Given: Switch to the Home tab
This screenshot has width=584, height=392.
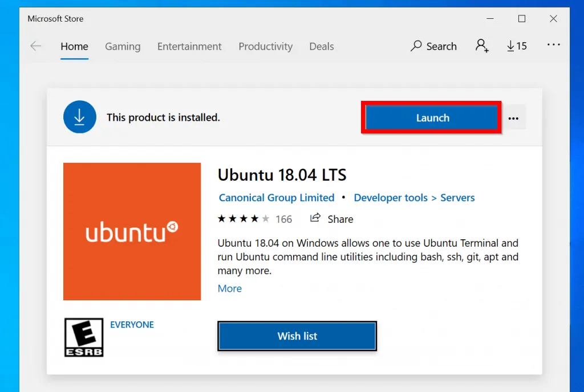Looking at the screenshot, I should coord(74,47).
